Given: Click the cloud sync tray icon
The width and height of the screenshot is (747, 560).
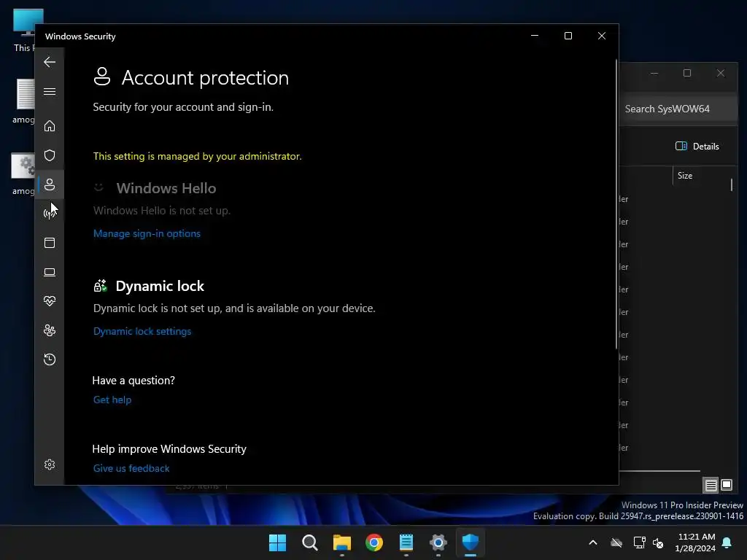Looking at the screenshot, I should tap(616, 542).
